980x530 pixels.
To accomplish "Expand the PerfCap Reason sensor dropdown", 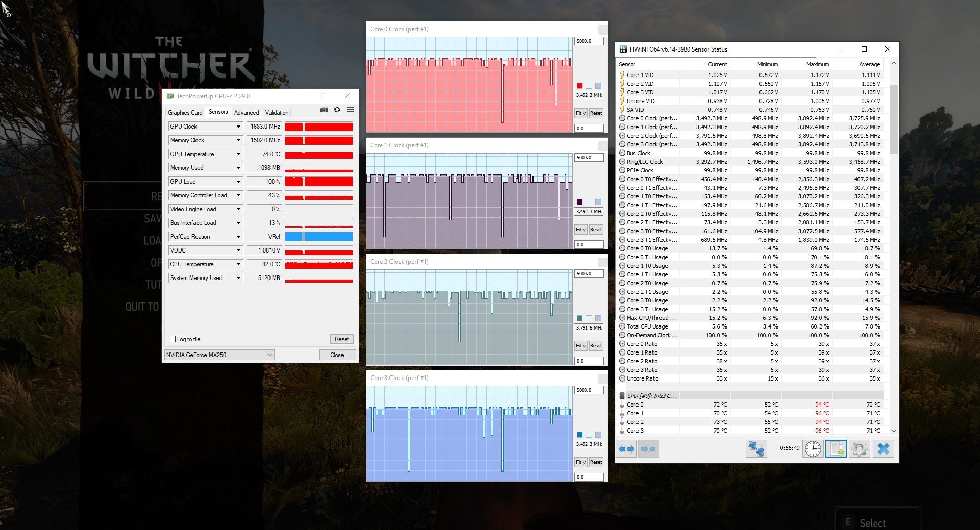I will (238, 237).
